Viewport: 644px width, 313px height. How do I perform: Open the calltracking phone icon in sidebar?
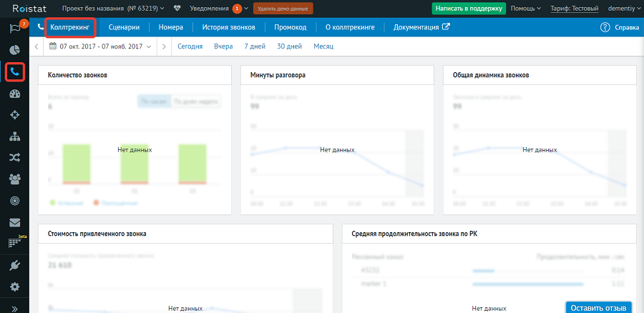(14, 72)
